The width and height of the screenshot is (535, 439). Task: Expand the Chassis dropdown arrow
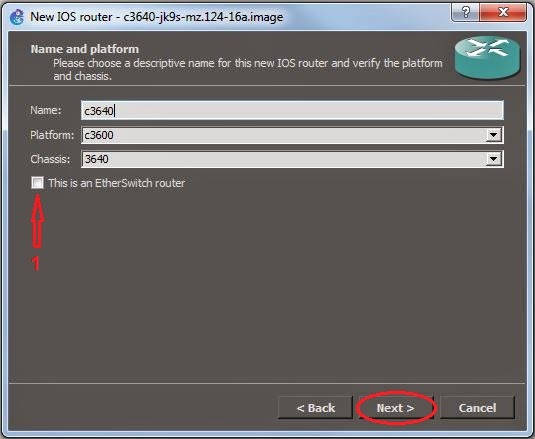point(493,159)
